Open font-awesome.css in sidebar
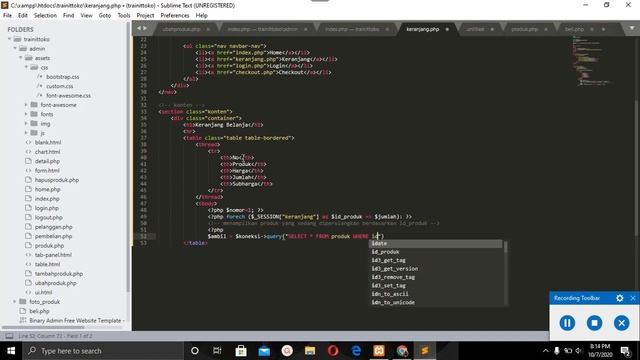The width and height of the screenshot is (640, 360). [x=68, y=96]
